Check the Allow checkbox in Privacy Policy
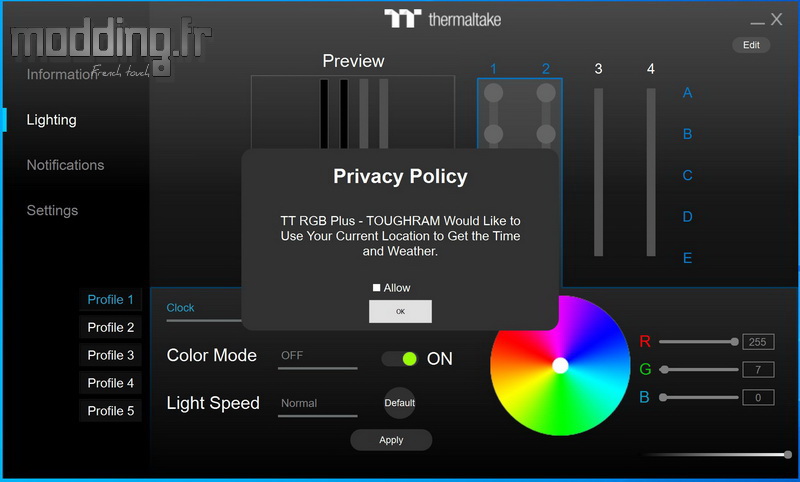Viewport: 800px width, 482px height. point(377,288)
